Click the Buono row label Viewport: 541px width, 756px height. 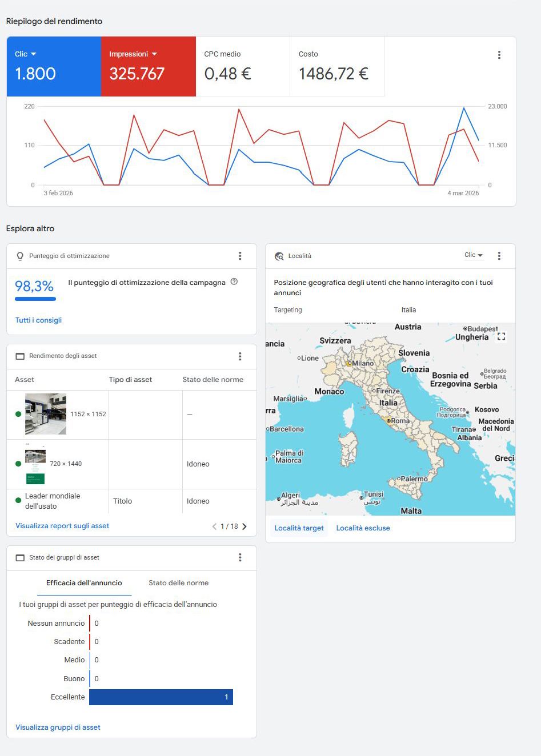pos(74,679)
